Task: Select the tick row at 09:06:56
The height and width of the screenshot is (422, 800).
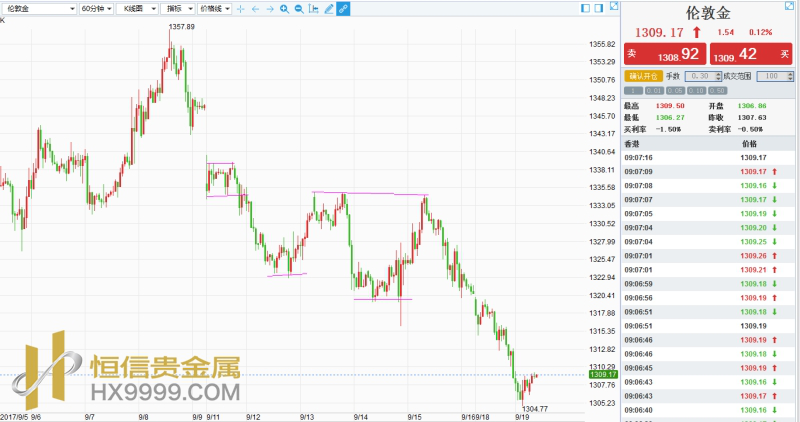Action: [x=708, y=298]
